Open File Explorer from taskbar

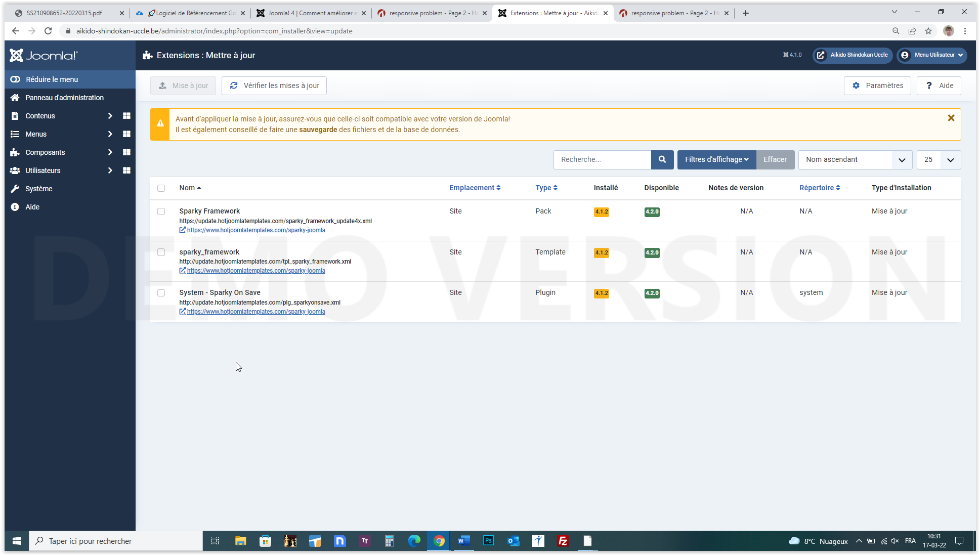tap(240, 541)
